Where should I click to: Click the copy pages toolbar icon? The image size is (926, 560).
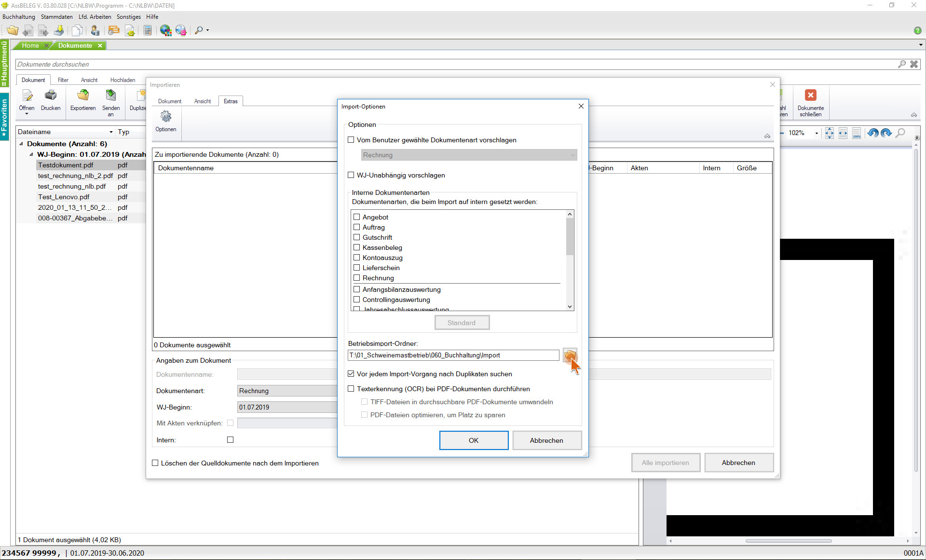point(77,30)
